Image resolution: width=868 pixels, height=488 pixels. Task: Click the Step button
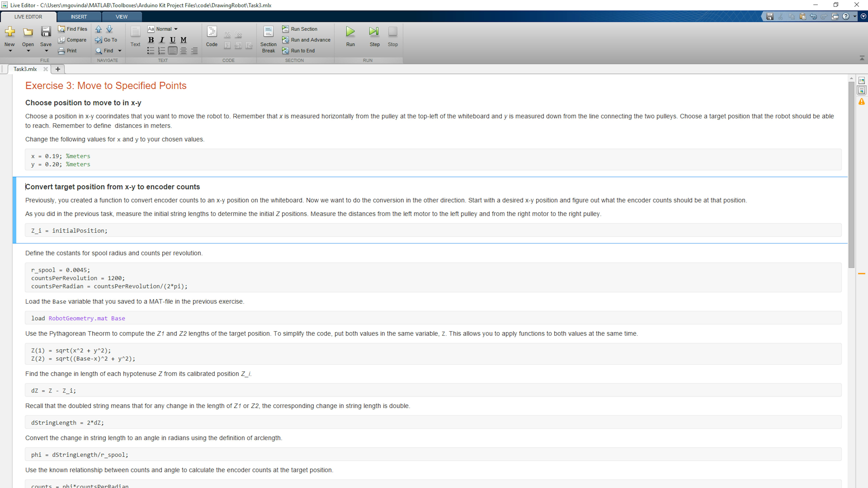pos(374,36)
